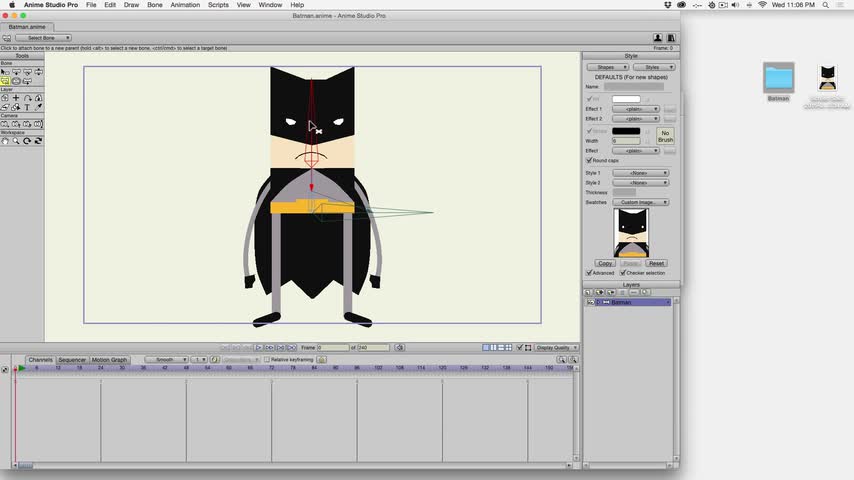This screenshot has width=854, height=480.
Task: Select the Track Camera tool
Action: click(5, 124)
